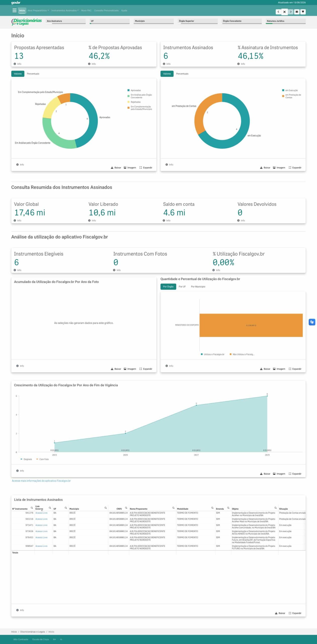
Task: Open the accessibility hand-sign widget
Action: coord(312,322)
